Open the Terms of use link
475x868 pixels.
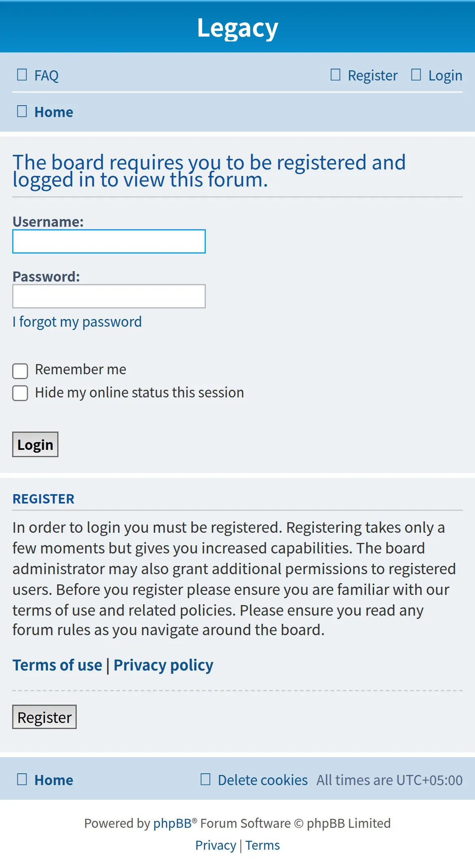click(57, 665)
